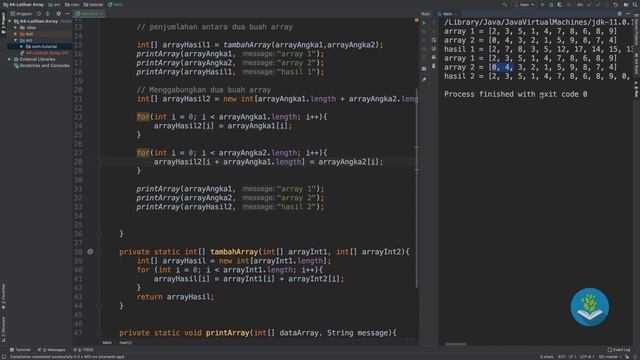
Task: Open the Project view dropdown
Action: (22, 13)
